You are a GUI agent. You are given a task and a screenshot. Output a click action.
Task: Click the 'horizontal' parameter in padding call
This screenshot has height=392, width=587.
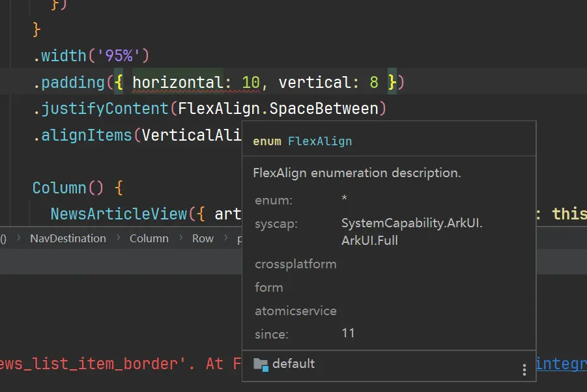(177, 83)
